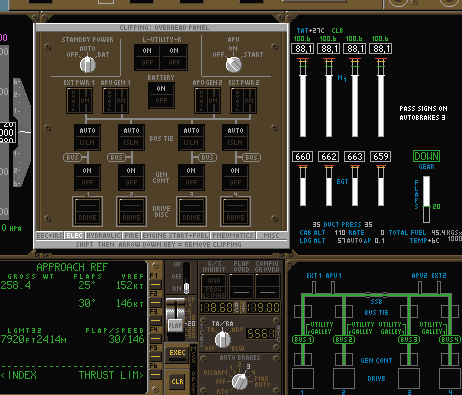Switch to the PNEUMATICS tab
Viewport: 462px width, 395px height.
[x=233, y=236]
